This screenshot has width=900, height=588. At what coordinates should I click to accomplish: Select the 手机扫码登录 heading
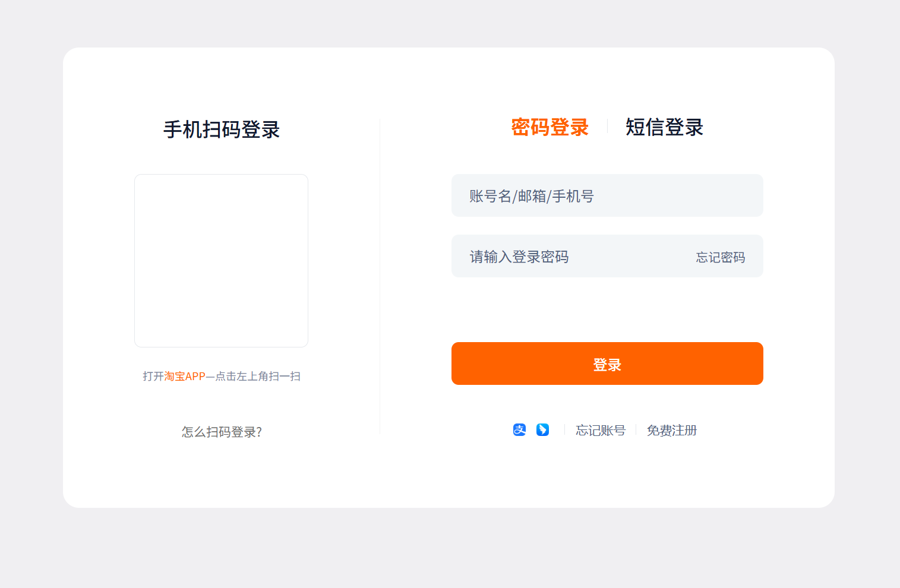pyautogui.click(x=222, y=129)
